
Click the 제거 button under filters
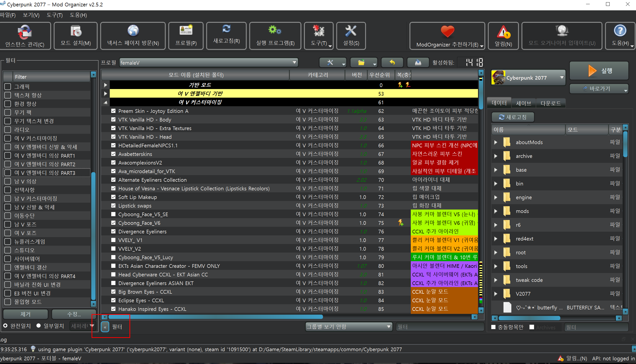[25, 314]
